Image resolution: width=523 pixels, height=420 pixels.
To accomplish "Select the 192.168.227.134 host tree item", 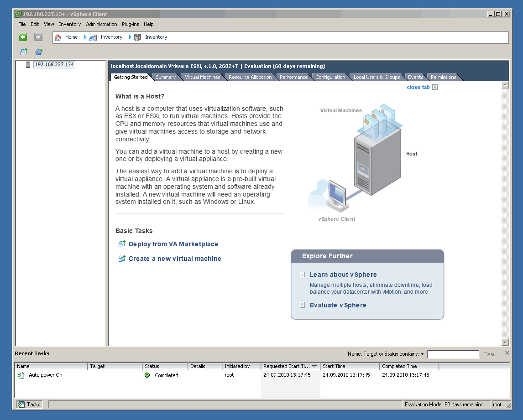I will (x=54, y=65).
